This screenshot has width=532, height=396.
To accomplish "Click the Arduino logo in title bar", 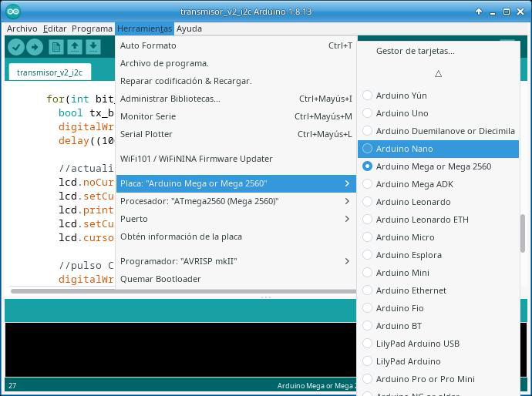I will click(13, 12).
